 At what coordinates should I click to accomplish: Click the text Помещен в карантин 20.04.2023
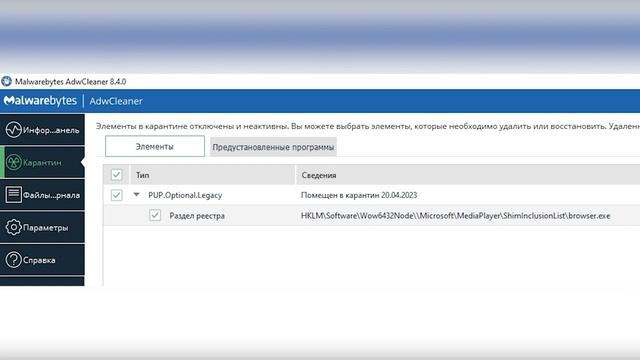point(359,195)
